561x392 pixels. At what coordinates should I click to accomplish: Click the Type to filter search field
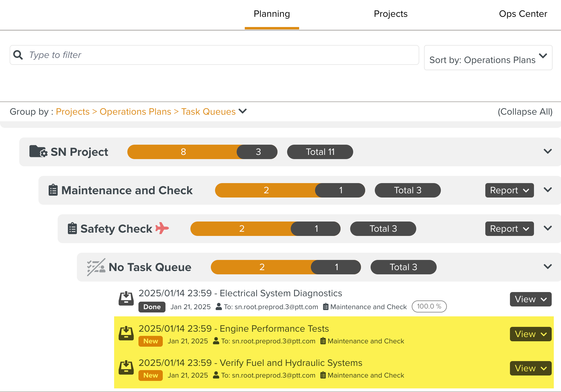[222, 55]
